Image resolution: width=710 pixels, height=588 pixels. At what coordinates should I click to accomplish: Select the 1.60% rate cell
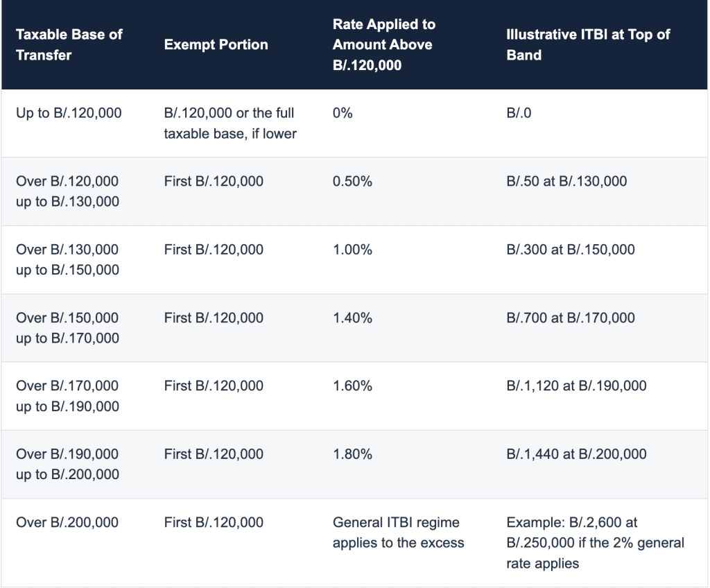(352, 386)
